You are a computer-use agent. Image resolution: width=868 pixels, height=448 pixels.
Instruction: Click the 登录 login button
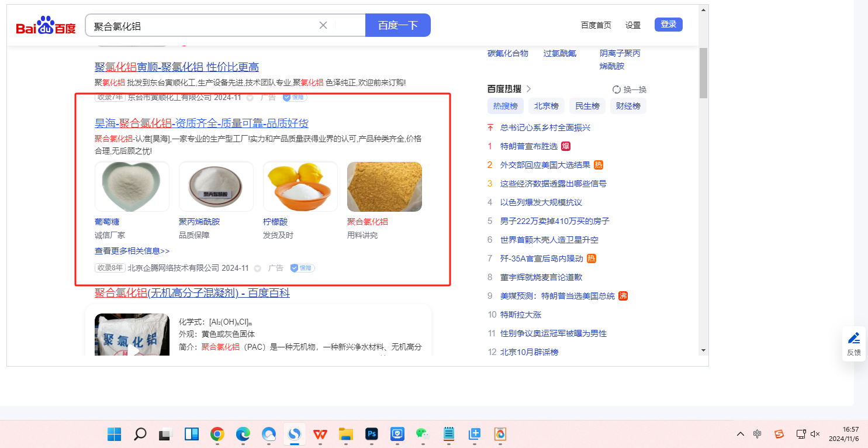669,25
